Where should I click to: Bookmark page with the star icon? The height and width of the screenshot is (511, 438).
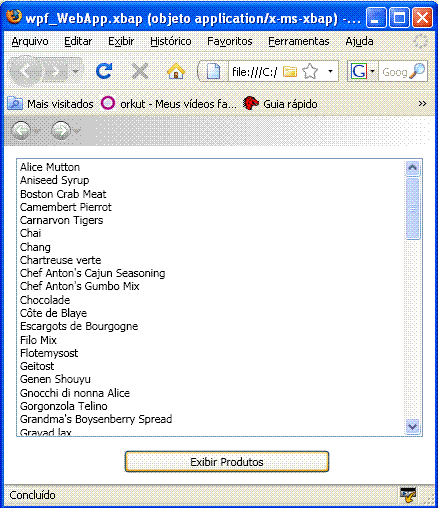pyautogui.click(x=310, y=71)
